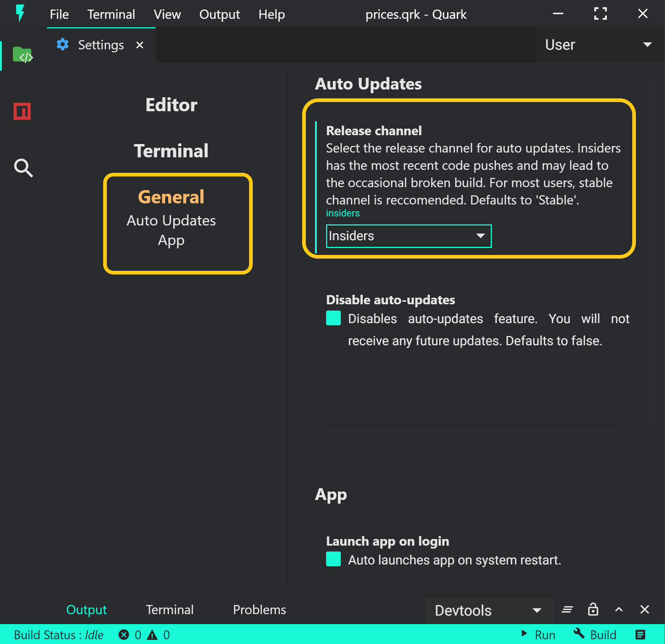Viewport: 665px width, 644px height.
Task: Click the Build button label
Action: point(603,635)
